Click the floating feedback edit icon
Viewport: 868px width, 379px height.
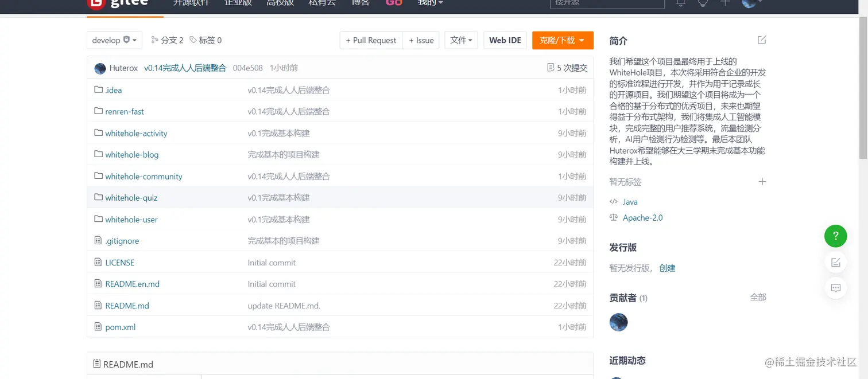point(836,262)
